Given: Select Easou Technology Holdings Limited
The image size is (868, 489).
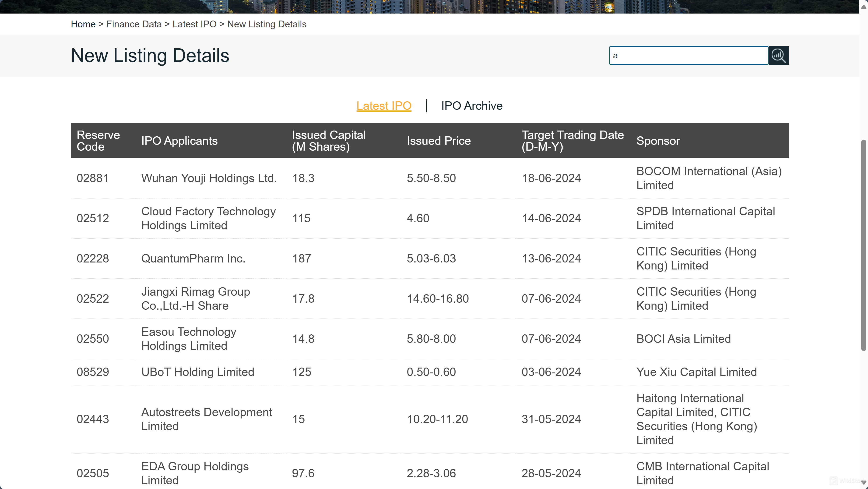Looking at the screenshot, I should pos(189,339).
